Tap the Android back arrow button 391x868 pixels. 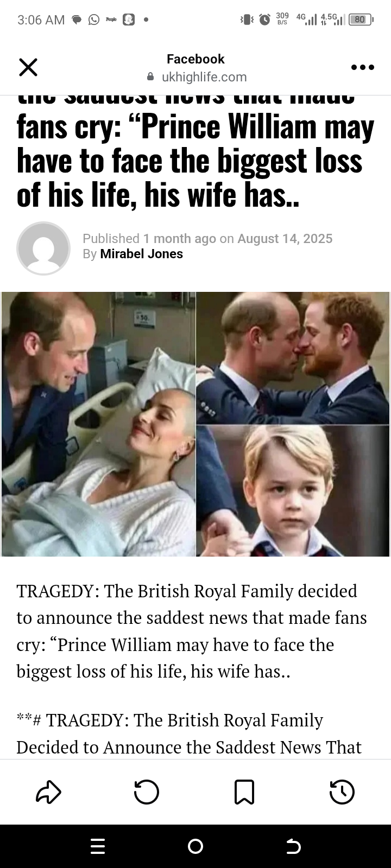click(x=293, y=846)
